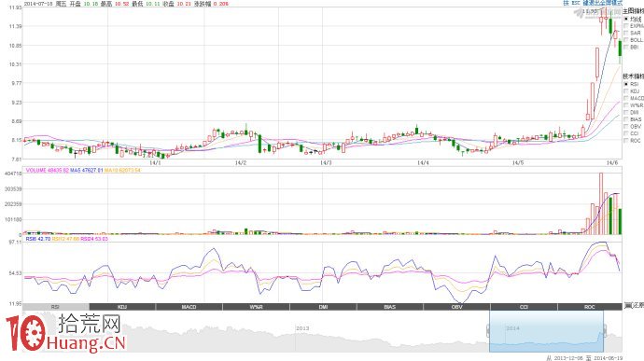
Task: Enable the BBI main chart indicator
Action: [626, 47]
